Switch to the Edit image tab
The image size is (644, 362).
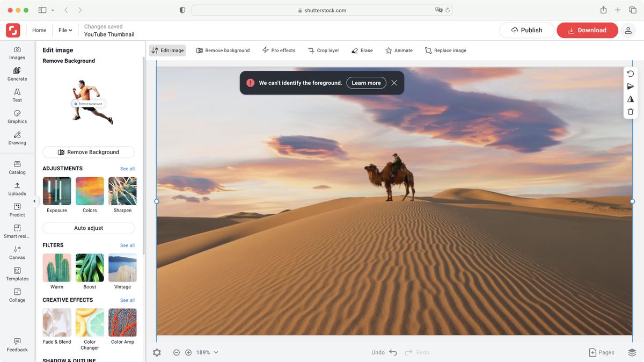pyautogui.click(x=168, y=50)
